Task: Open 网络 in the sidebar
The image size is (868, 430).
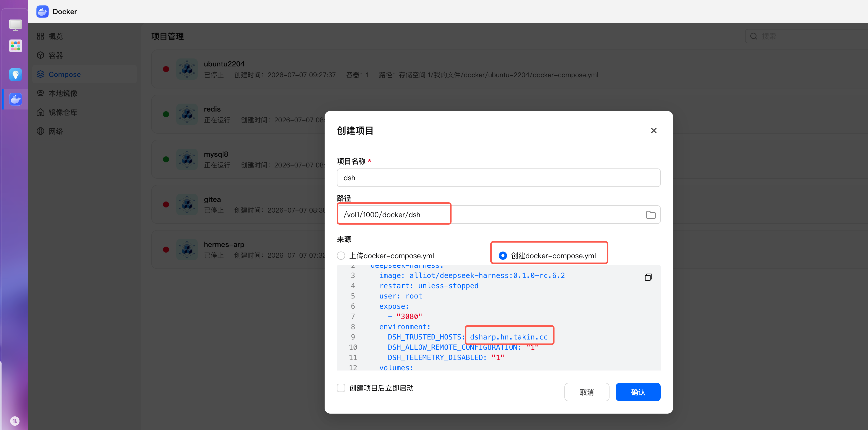Action: pos(84,131)
